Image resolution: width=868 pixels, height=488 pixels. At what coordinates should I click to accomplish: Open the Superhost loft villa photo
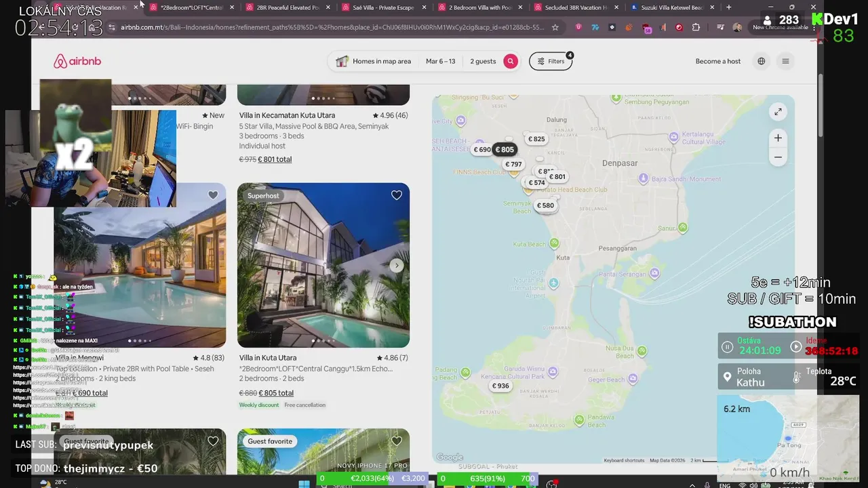click(323, 265)
